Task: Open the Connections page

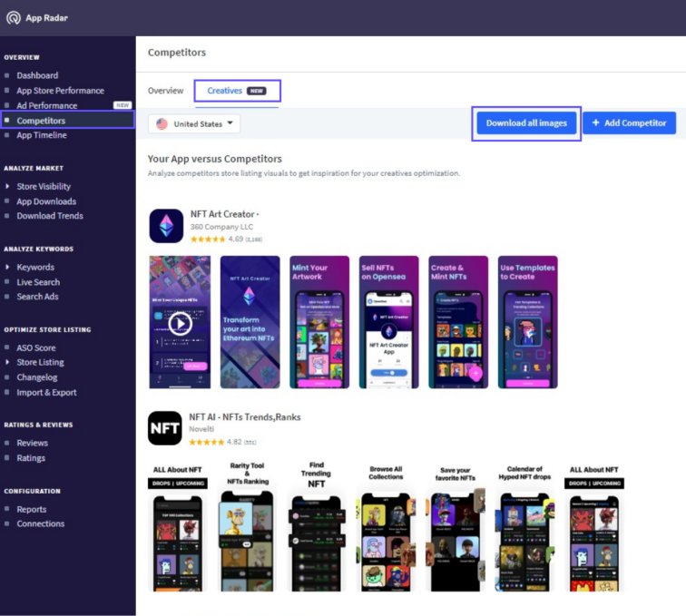Action: click(x=41, y=523)
